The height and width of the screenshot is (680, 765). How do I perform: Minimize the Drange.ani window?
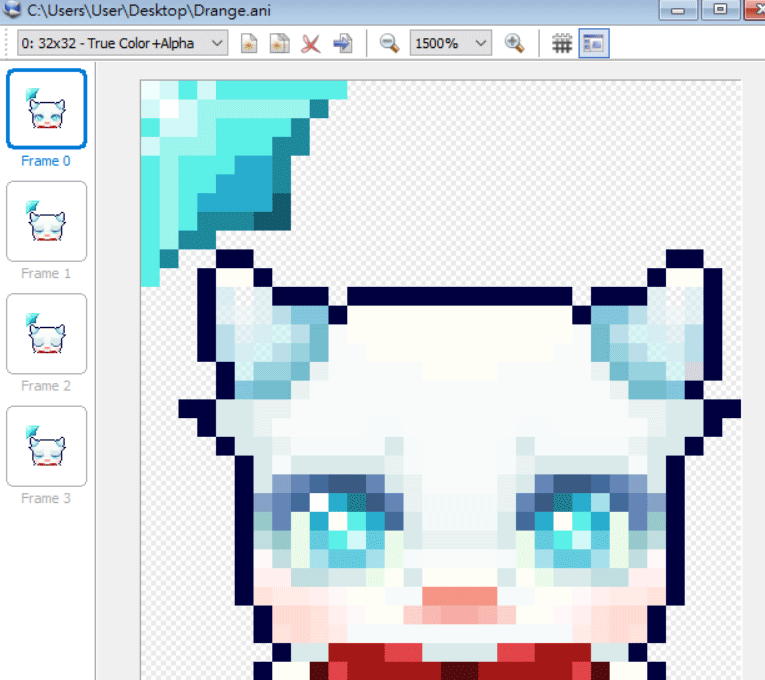(x=678, y=10)
